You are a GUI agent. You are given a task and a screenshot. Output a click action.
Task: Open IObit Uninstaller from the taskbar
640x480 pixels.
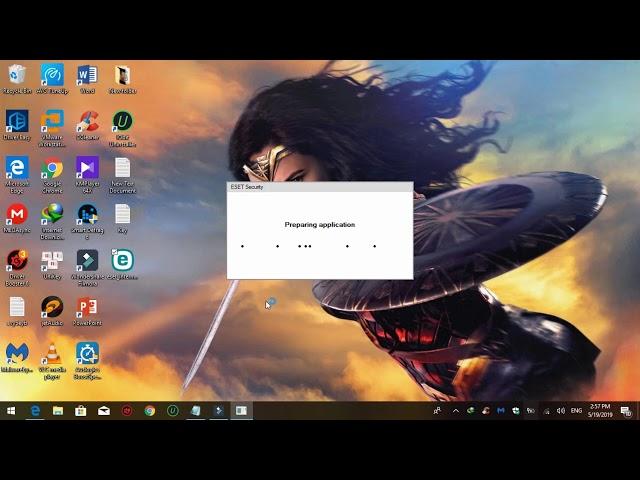173,411
